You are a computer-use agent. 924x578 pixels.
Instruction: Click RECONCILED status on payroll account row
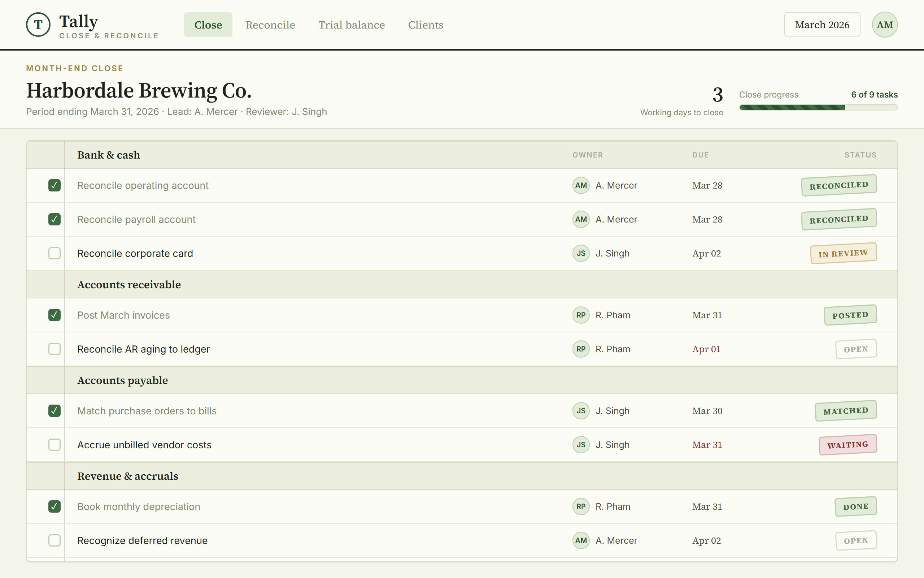839,219
